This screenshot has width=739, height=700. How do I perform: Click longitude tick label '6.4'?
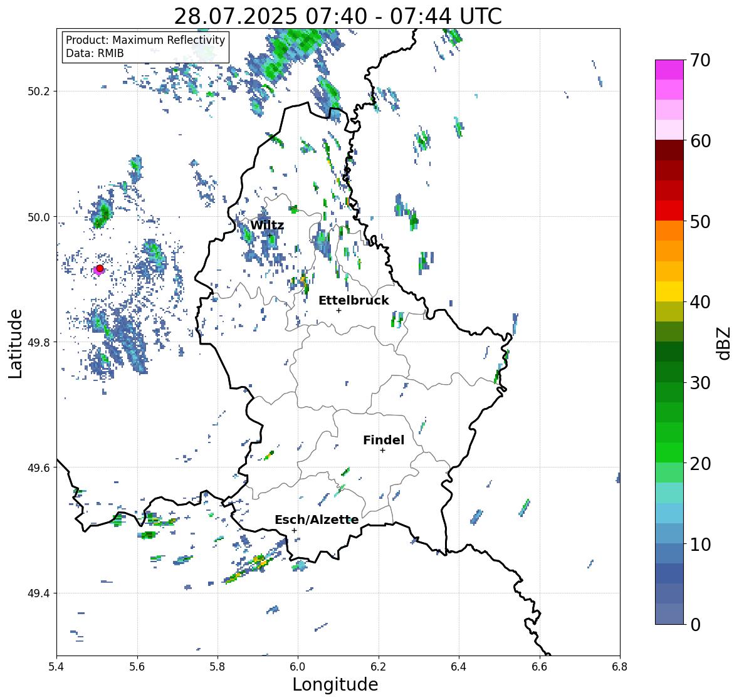[459, 667]
